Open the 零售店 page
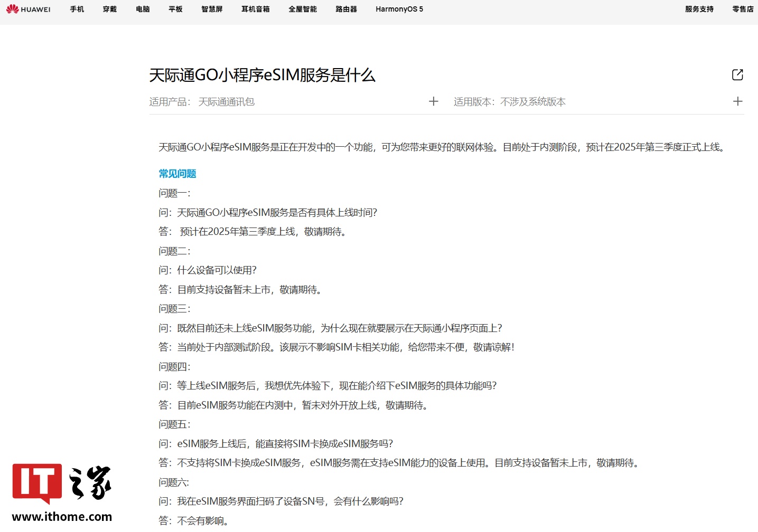The width and height of the screenshot is (758, 532). tap(743, 9)
